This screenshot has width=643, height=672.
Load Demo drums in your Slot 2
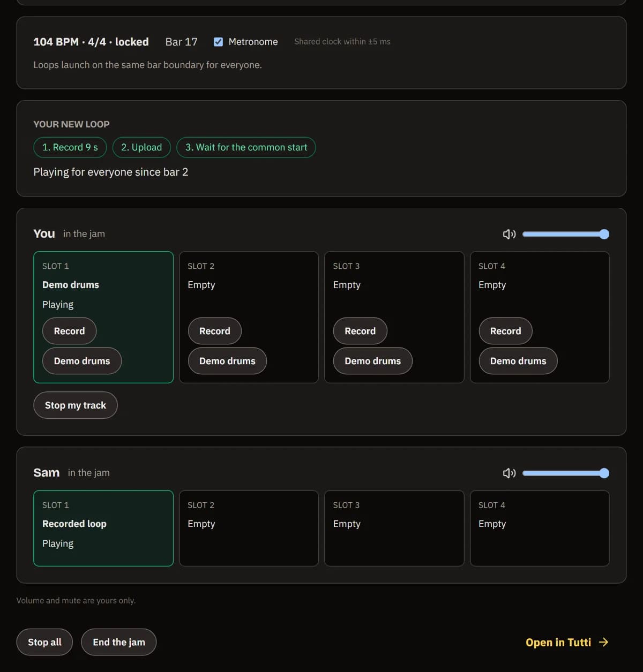pos(227,361)
